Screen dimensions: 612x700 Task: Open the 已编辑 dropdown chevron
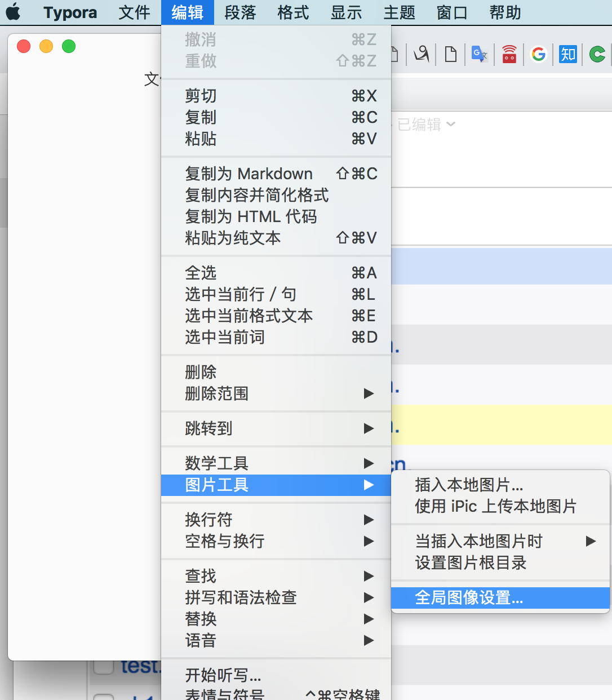(450, 124)
